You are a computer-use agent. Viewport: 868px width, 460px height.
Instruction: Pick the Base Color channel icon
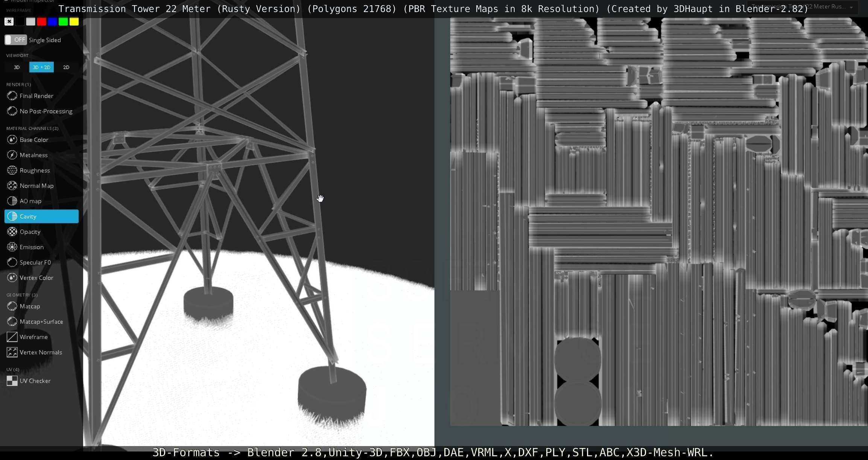[12, 140]
